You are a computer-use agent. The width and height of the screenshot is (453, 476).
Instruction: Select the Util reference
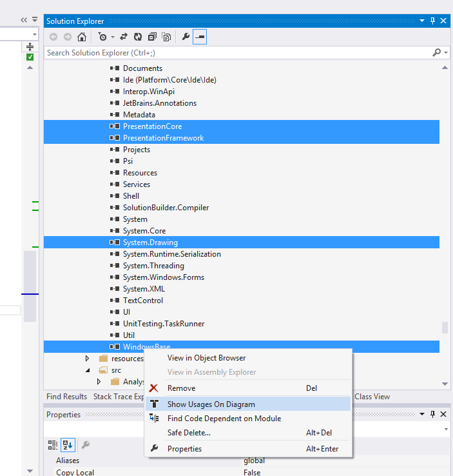click(129, 335)
